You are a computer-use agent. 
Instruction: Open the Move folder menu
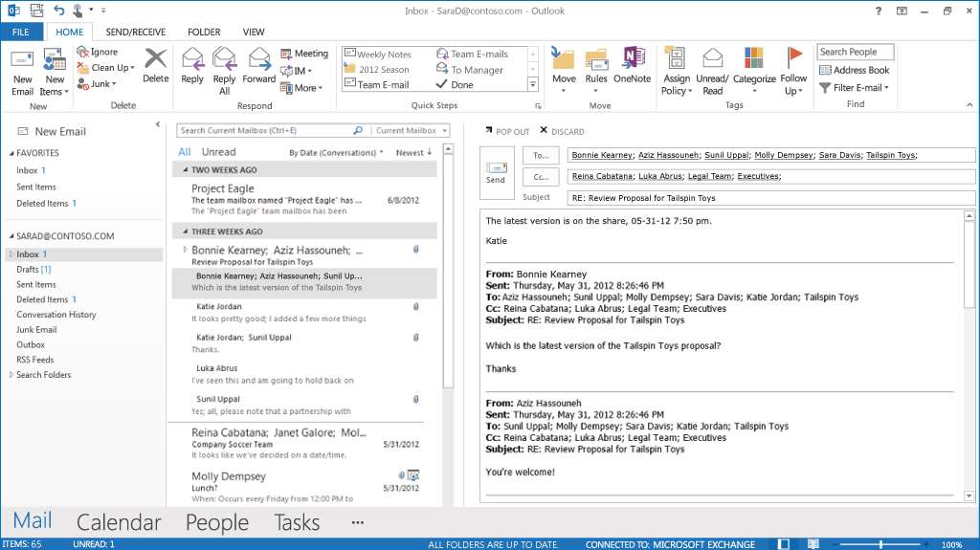pyautogui.click(x=564, y=71)
